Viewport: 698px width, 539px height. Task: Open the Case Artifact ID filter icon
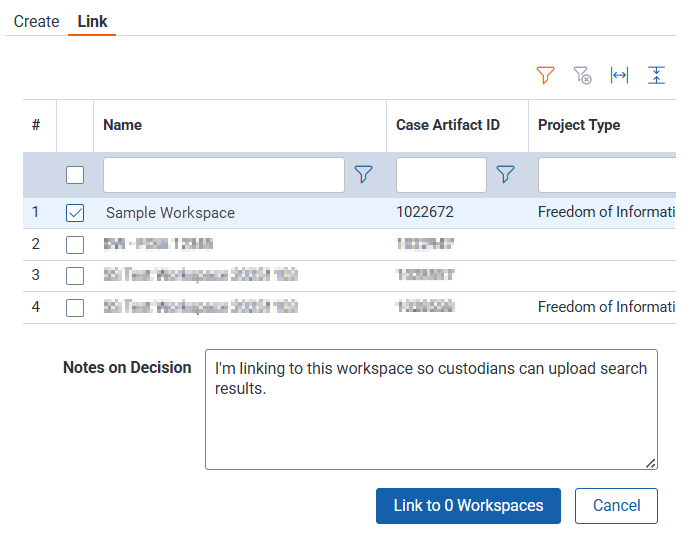pos(505,174)
